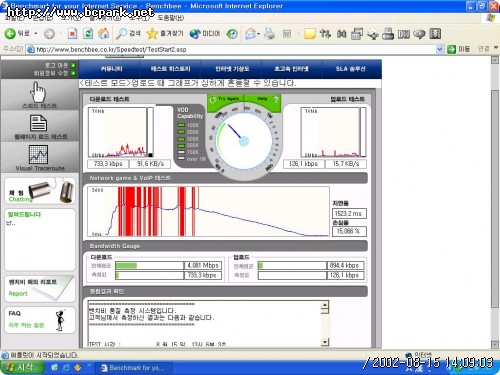This screenshot has height=375, width=500.
Task: Open the Visual Traceroute graph icon
Action: click(x=38, y=154)
